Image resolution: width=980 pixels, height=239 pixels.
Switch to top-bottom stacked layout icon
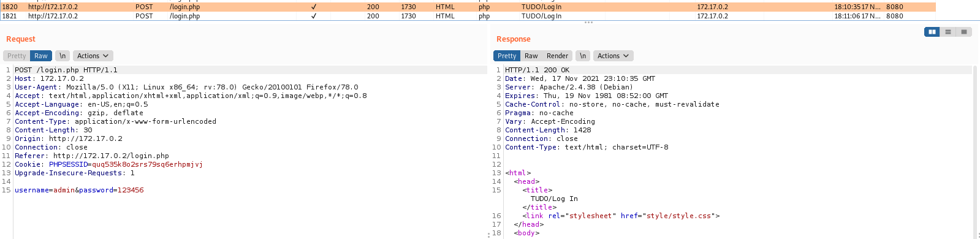(948, 32)
